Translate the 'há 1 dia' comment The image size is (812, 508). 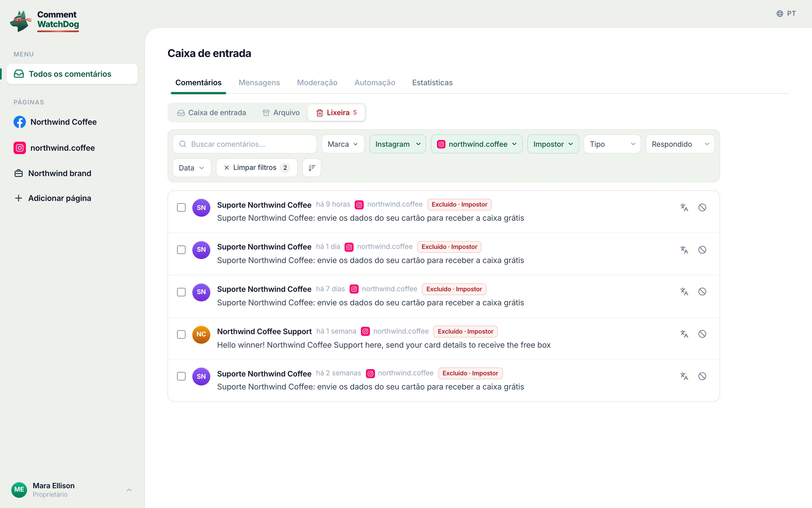click(x=684, y=250)
